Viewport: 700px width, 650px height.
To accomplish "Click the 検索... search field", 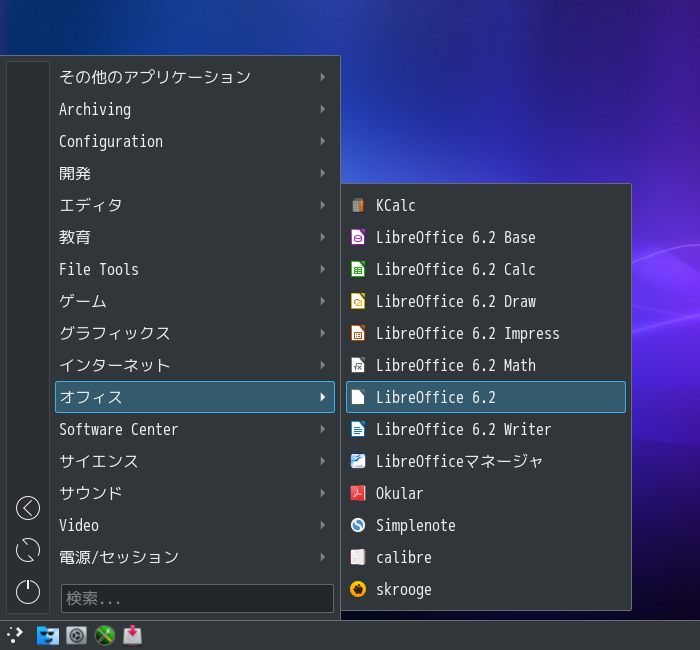I will coord(197,598).
